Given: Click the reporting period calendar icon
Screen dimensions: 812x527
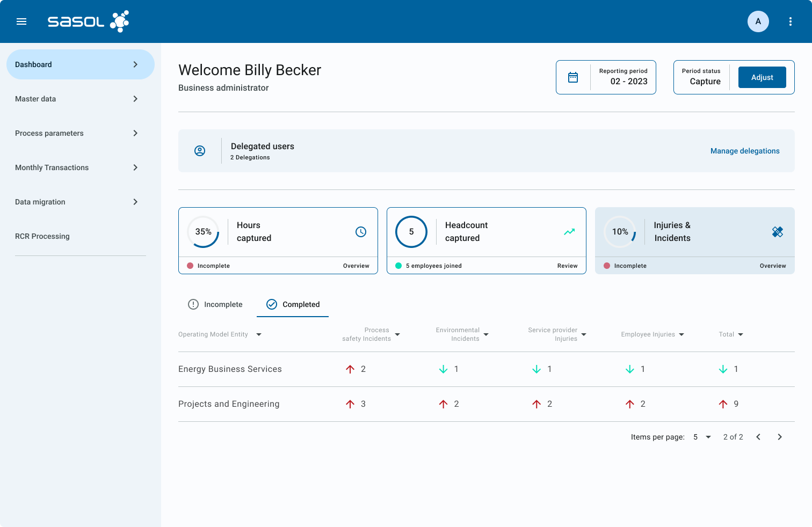Looking at the screenshot, I should tap(573, 77).
